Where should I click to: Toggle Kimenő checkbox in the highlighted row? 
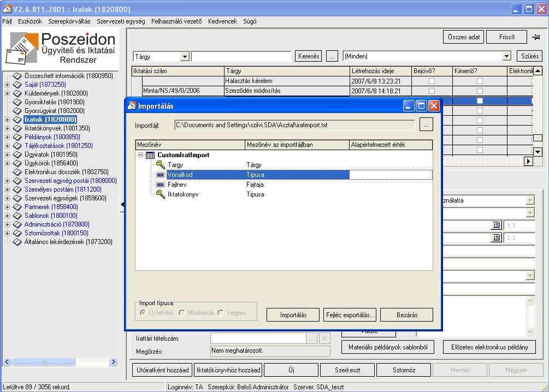click(480, 100)
